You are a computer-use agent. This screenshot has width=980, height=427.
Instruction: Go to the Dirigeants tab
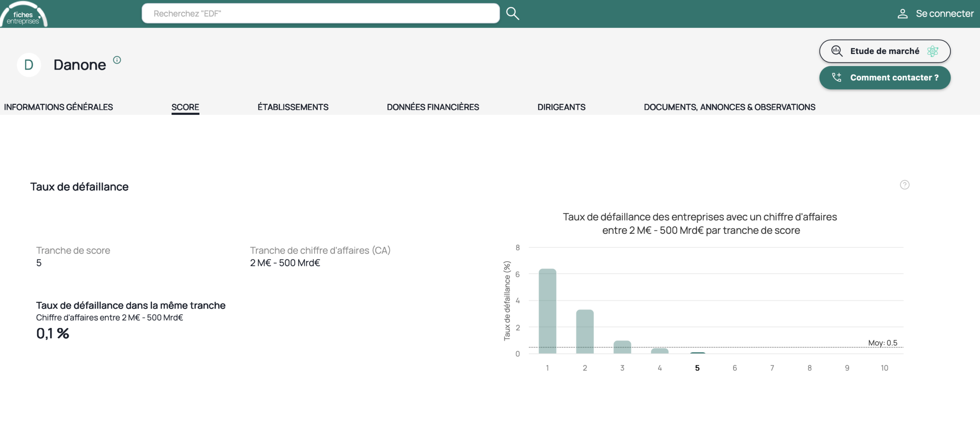click(x=561, y=107)
